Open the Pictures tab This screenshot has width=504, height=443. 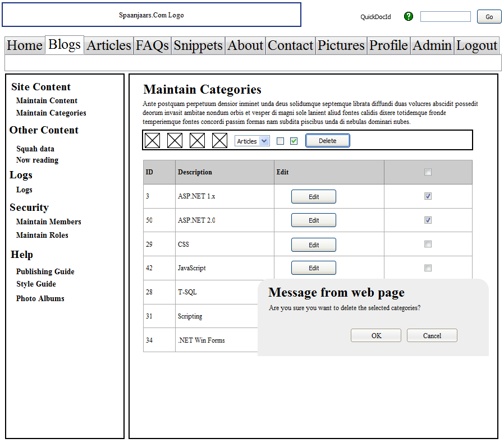(x=341, y=45)
